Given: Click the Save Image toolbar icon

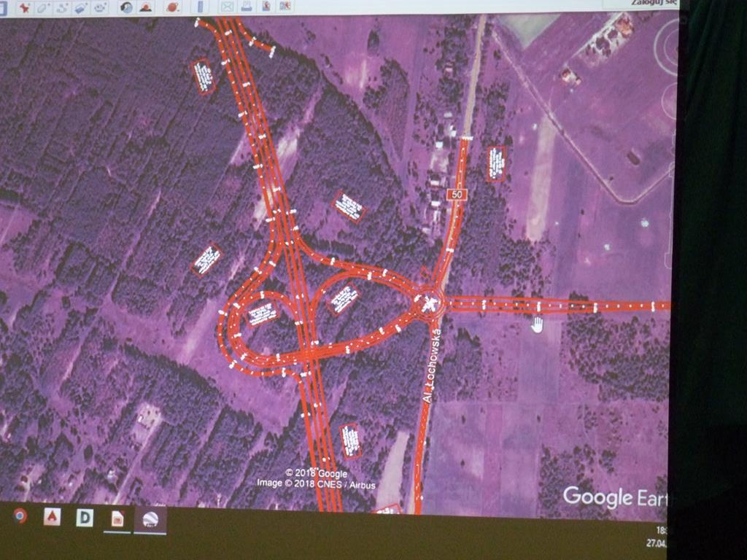Looking at the screenshot, I should coord(266,6).
